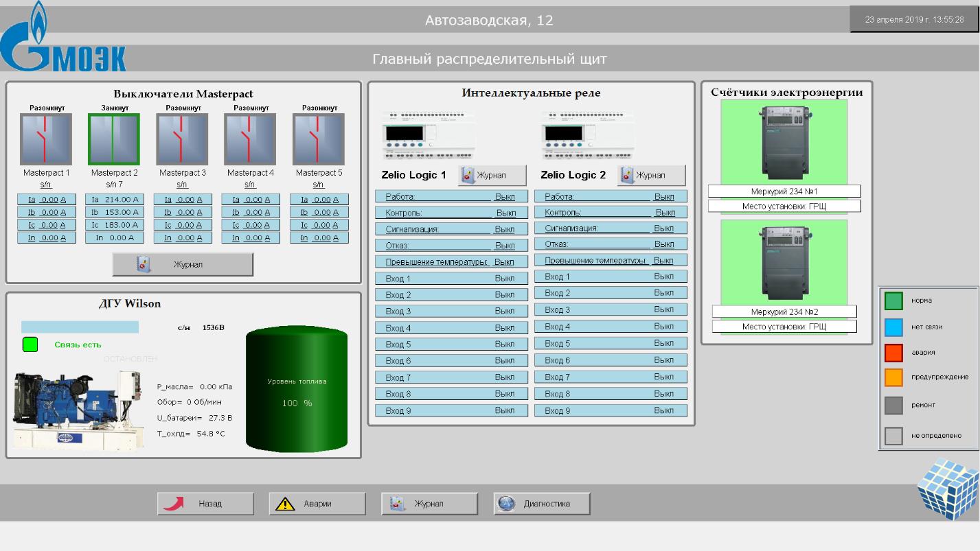Open the Аварии alarms button
The height and width of the screenshot is (551, 980).
(317, 504)
